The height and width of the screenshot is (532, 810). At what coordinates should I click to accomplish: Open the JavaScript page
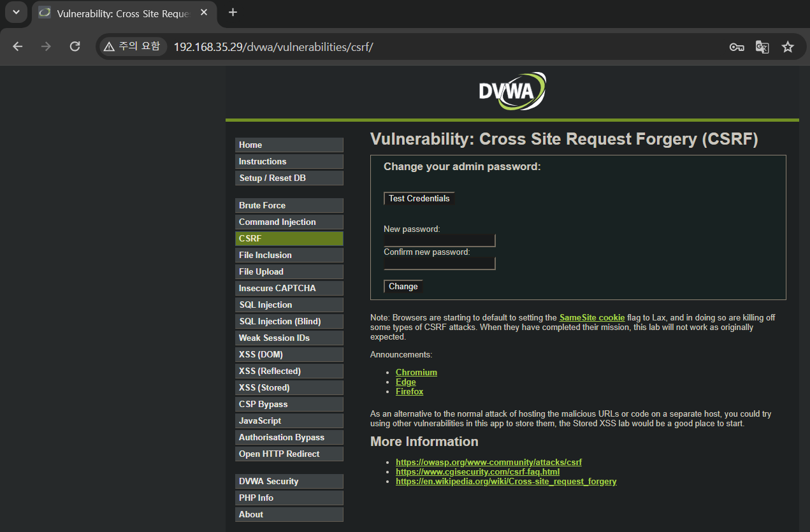point(289,421)
